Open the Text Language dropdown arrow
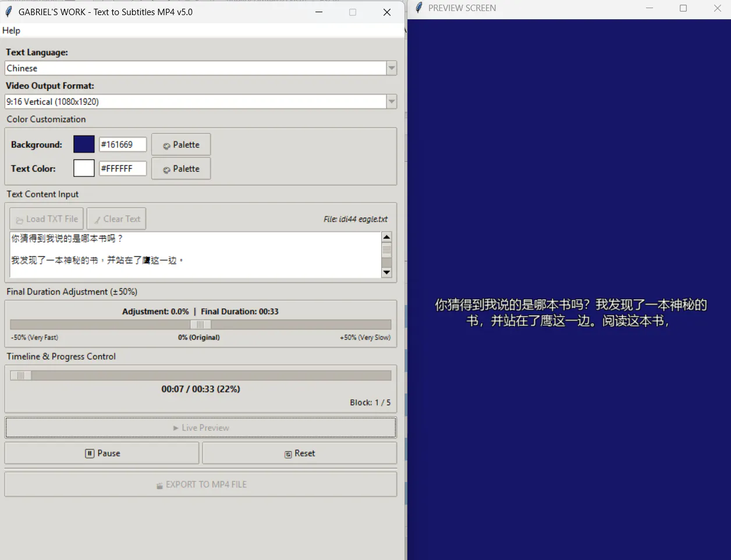This screenshot has width=731, height=560. point(392,68)
